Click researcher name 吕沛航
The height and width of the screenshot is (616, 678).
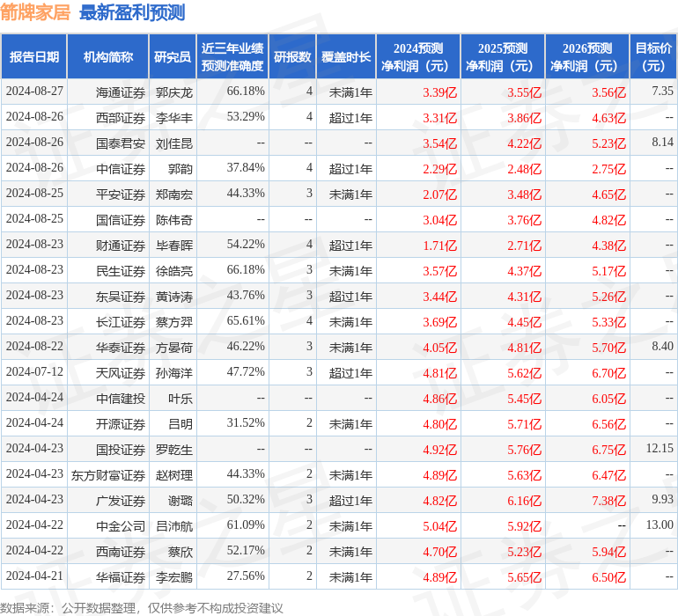174,526
